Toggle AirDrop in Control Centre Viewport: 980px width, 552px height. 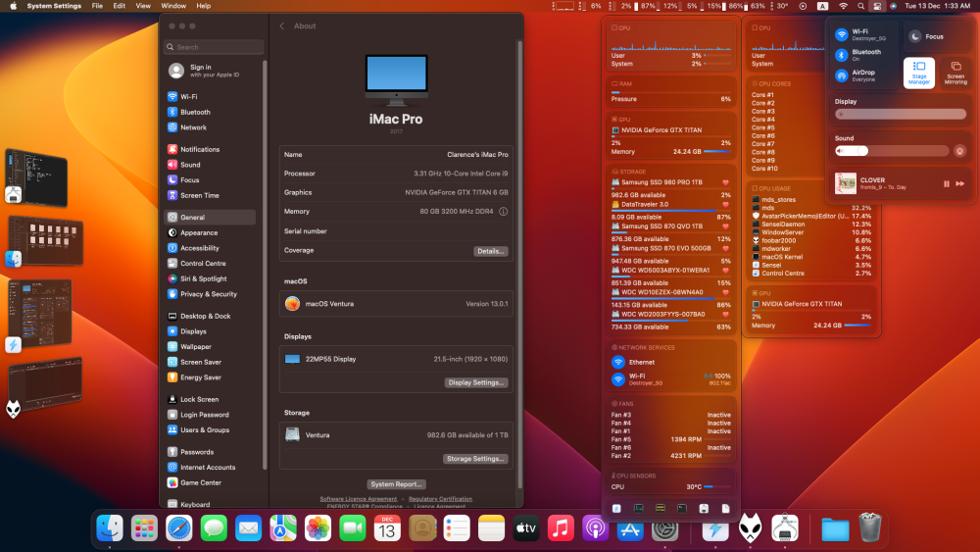[x=841, y=75]
